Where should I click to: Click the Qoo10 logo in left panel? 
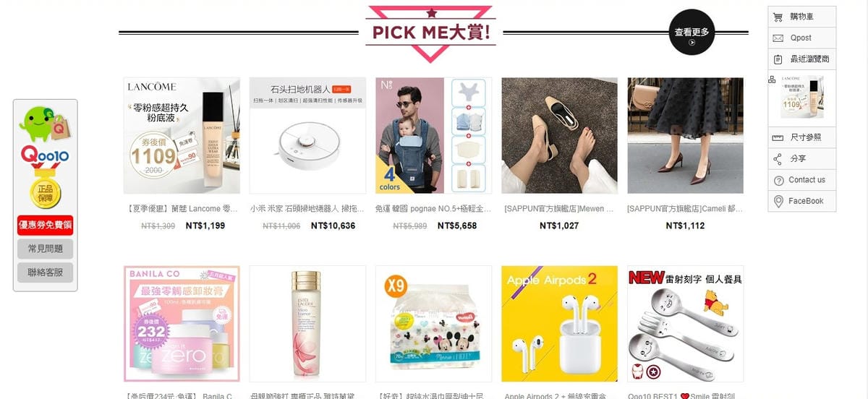click(45, 154)
